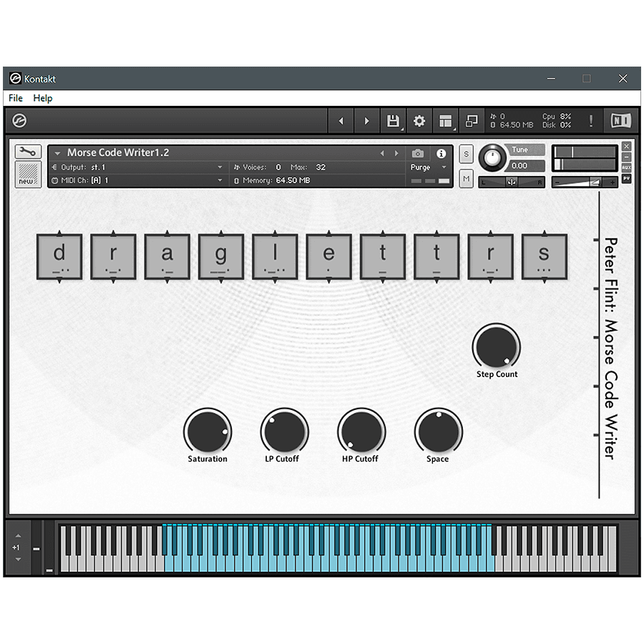Minimize the Kontakt window

pos(551,79)
